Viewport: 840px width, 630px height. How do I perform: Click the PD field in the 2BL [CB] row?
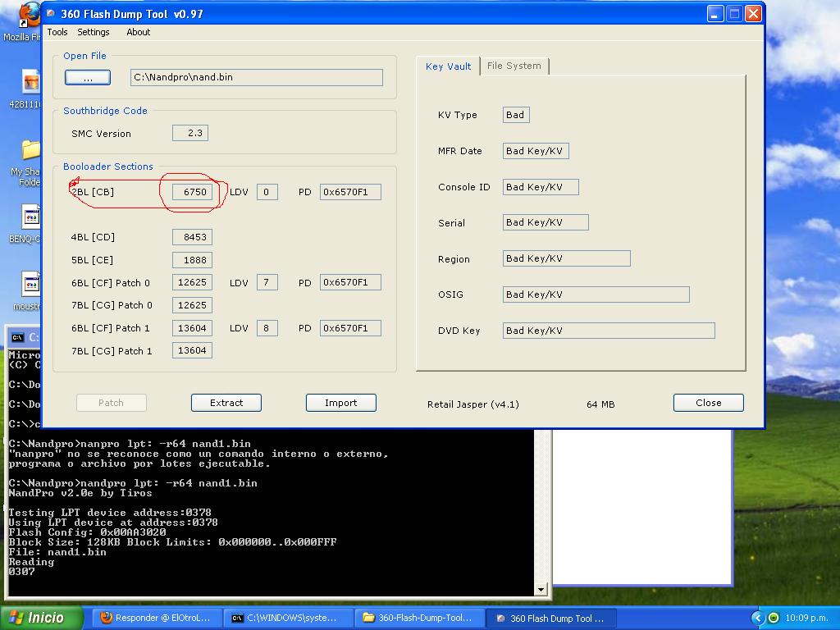[x=350, y=192]
